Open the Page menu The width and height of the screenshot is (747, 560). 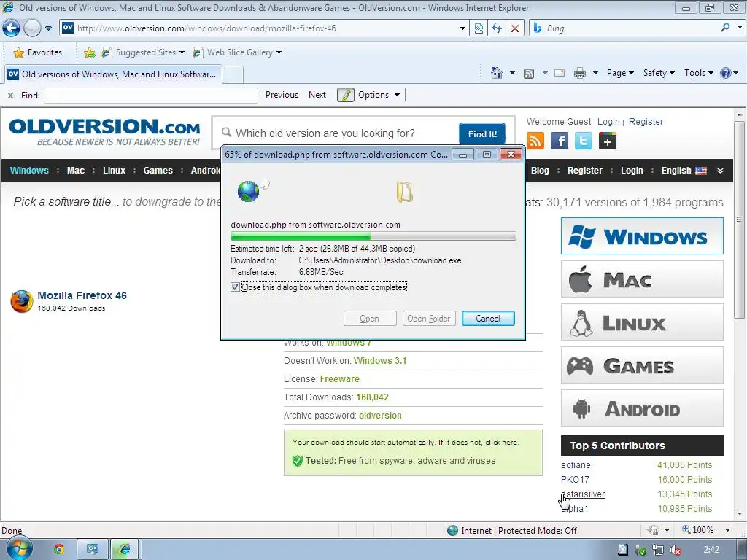[620, 73]
